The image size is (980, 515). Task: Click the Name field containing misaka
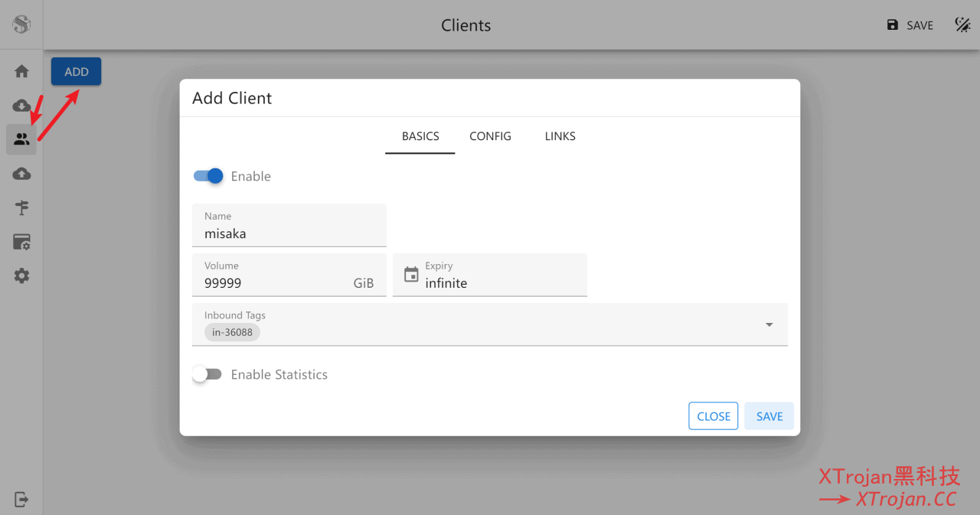(x=289, y=233)
